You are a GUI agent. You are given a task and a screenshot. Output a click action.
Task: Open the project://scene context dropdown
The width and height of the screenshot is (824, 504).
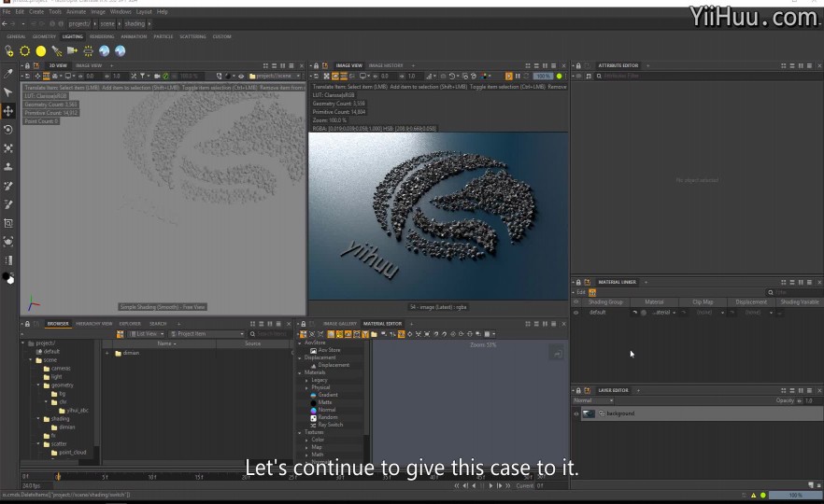tap(275, 77)
